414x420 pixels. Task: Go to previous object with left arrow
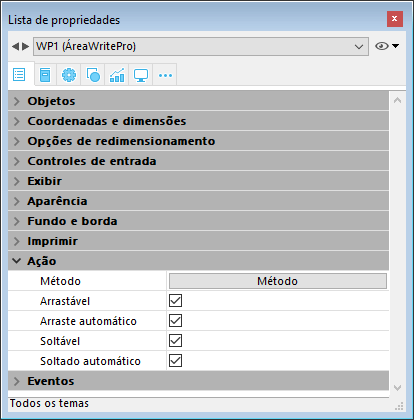tap(15, 46)
